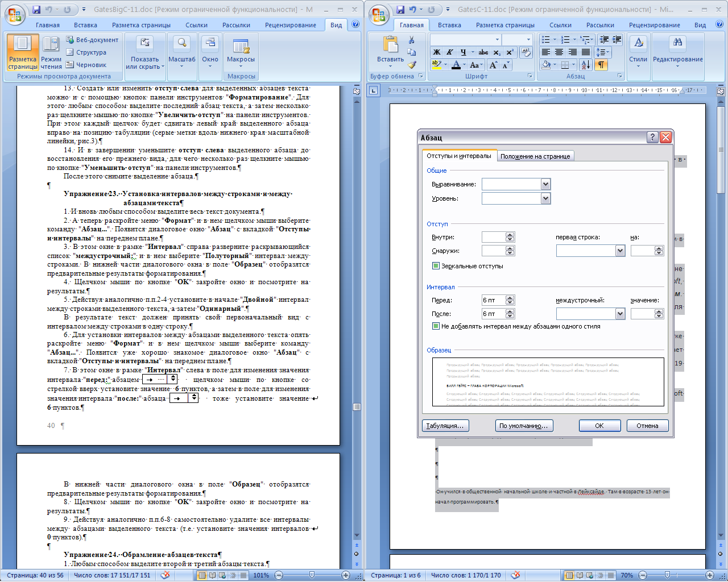Click the Табуляция... button
Viewport: 728px width, 582px height.
[445, 426]
